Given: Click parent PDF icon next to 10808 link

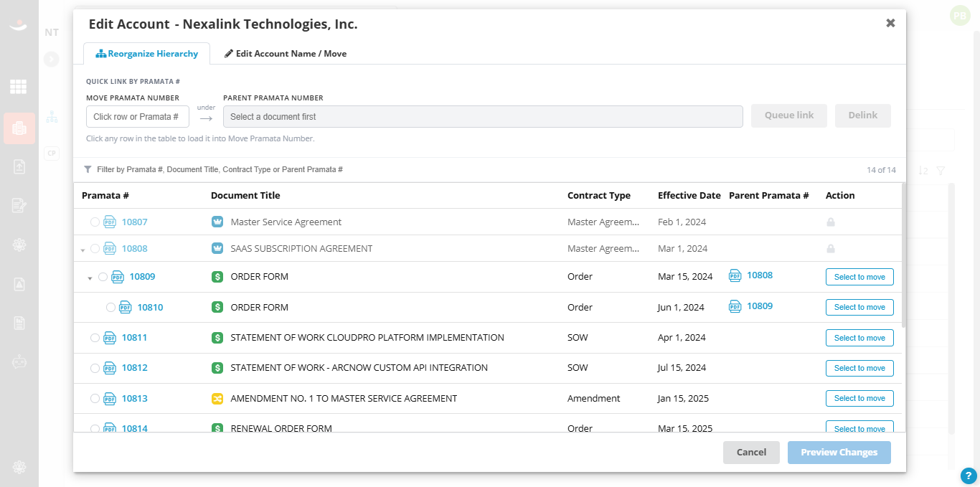Looking at the screenshot, I should coord(735,275).
